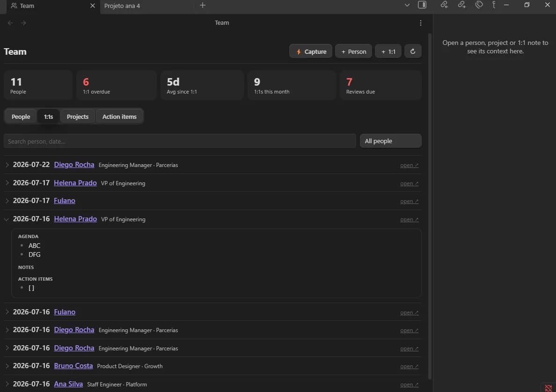Click the Team page heading

[15, 52]
